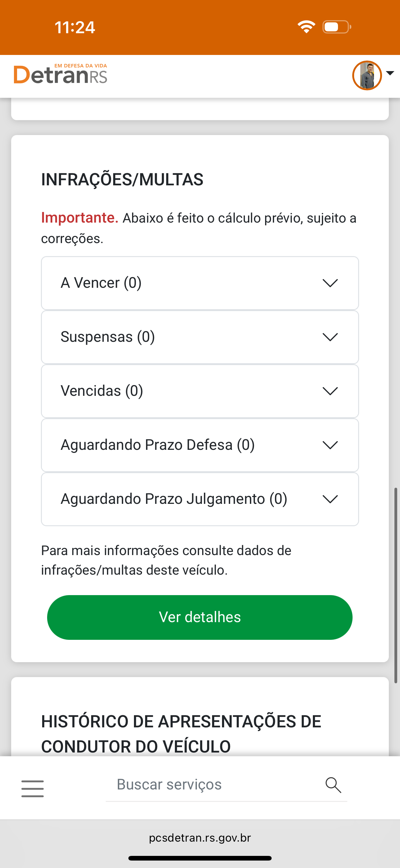This screenshot has width=400, height=868.
Task: Tap the 11:24 clock in status bar
Action: [x=75, y=27]
